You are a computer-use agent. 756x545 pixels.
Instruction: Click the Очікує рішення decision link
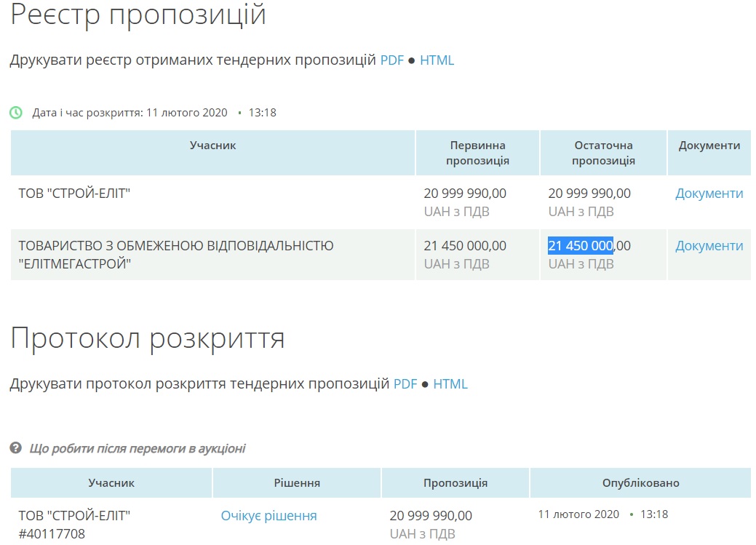(268, 516)
